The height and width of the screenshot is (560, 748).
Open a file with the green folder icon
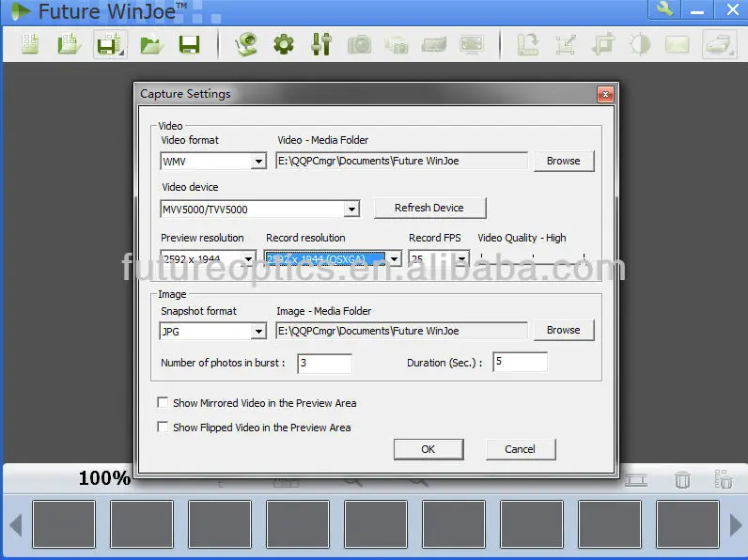pyautogui.click(x=151, y=45)
